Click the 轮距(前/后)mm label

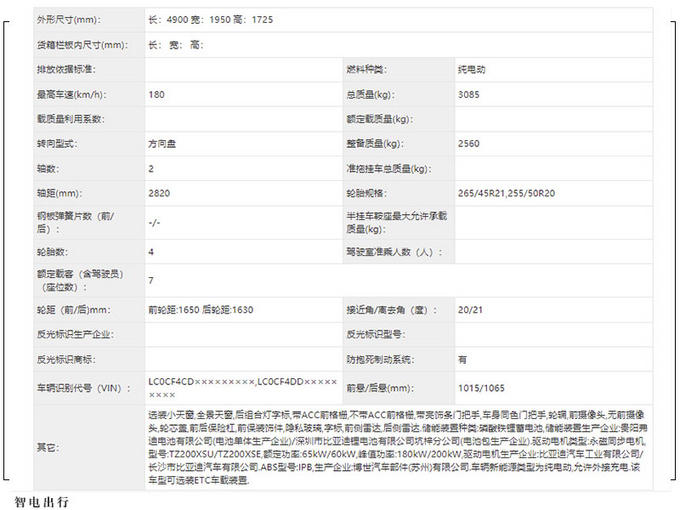click(74, 310)
